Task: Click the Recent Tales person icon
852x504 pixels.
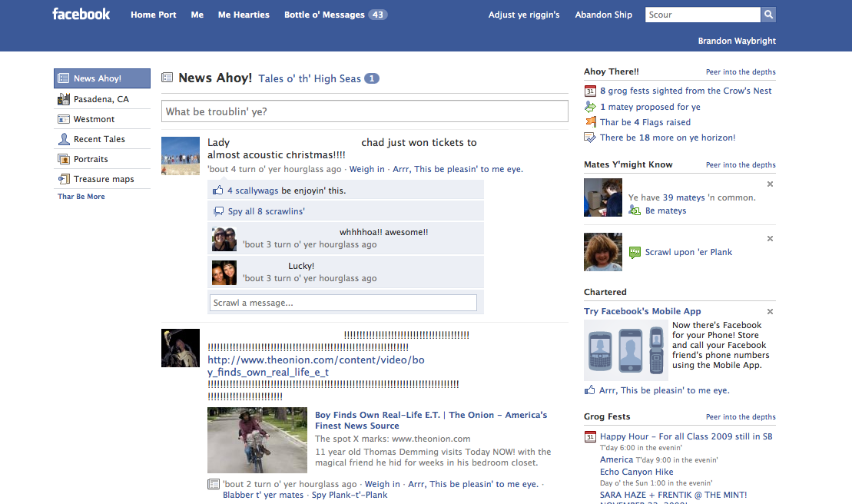Action: coord(64,139)
